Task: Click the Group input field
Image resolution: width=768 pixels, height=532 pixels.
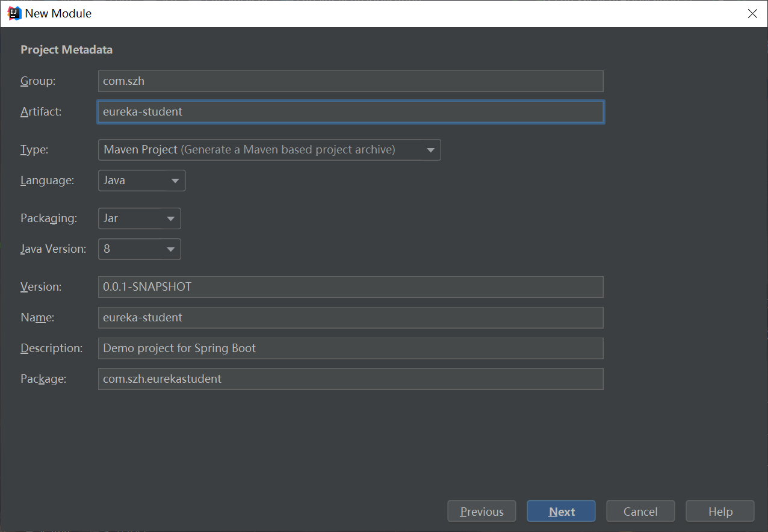Action: [x=351, y=81]
